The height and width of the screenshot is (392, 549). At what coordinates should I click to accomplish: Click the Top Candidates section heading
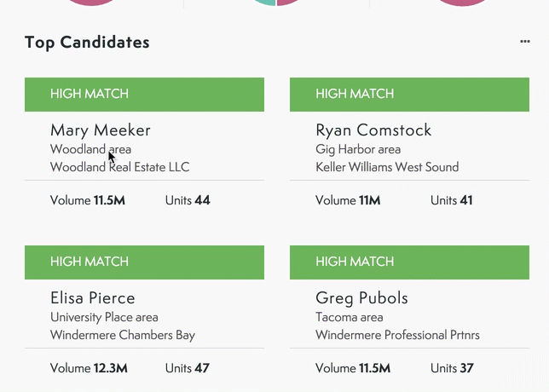click(87, 42)
